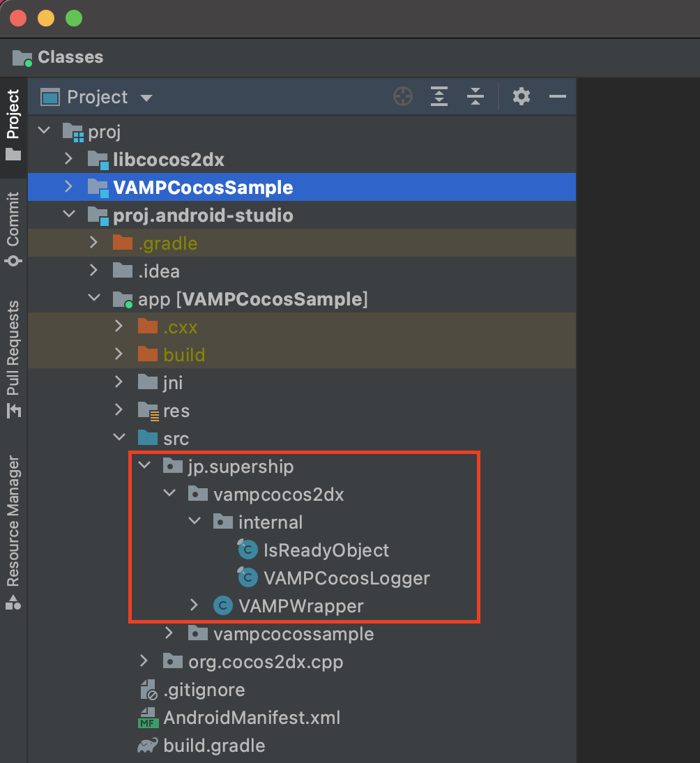Open the Project panel settings gear
Viewport: 700px width, 763px height.
(521, 96)
